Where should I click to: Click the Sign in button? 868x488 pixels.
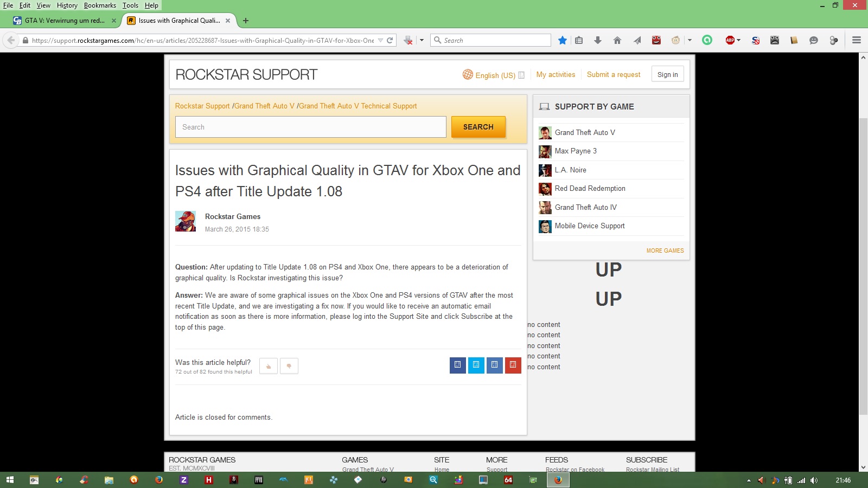click(668, 75)
